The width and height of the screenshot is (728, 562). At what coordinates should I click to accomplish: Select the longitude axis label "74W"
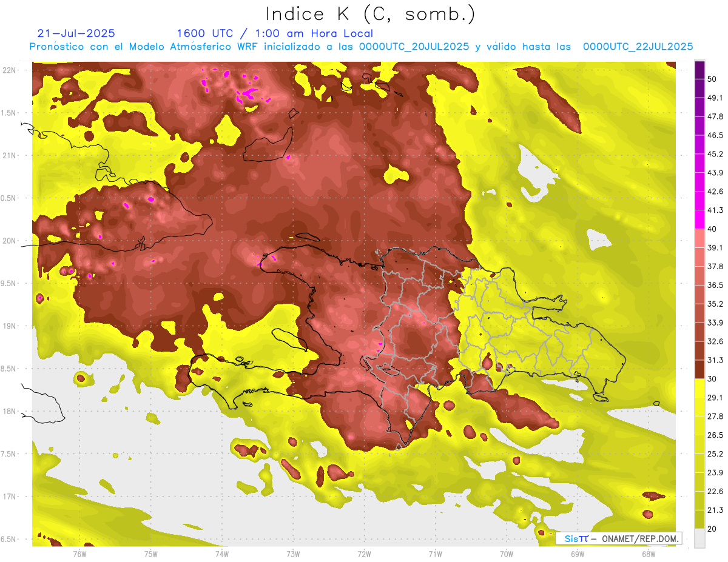(x=222, y=554)
